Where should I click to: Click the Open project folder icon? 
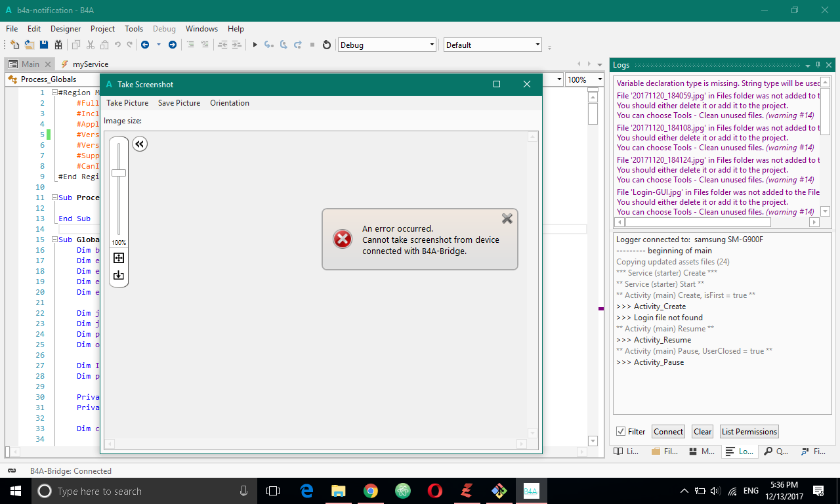tap(30, 45)
